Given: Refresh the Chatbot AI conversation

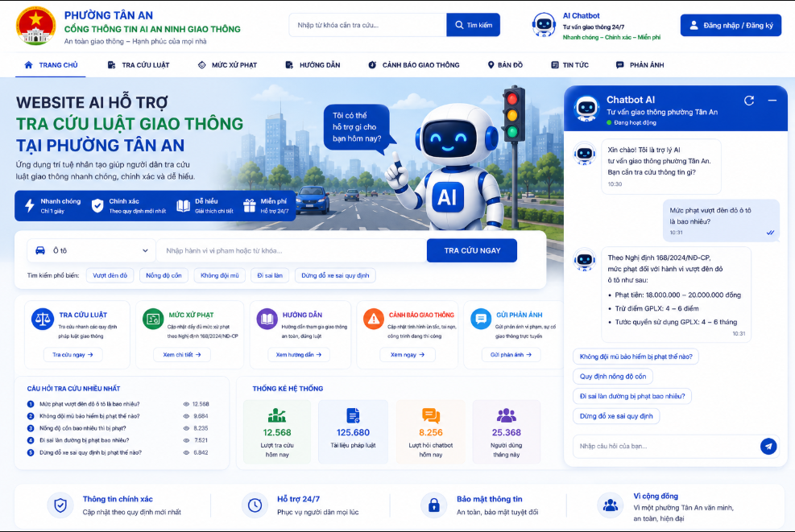Looking at the screenshot, I should click(749, 101).
